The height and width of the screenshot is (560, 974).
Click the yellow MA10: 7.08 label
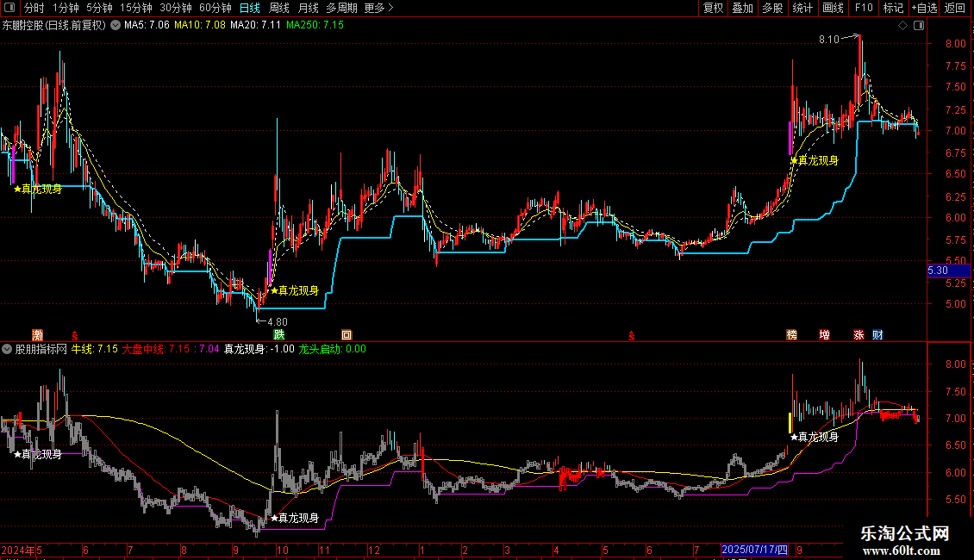pos(199,26)
